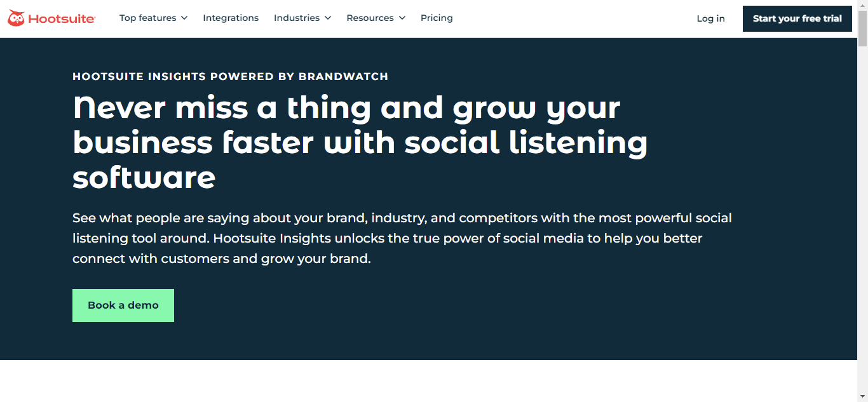
Task: Click the scrollbar up arrow icon
Action: [x=863, y=4]
